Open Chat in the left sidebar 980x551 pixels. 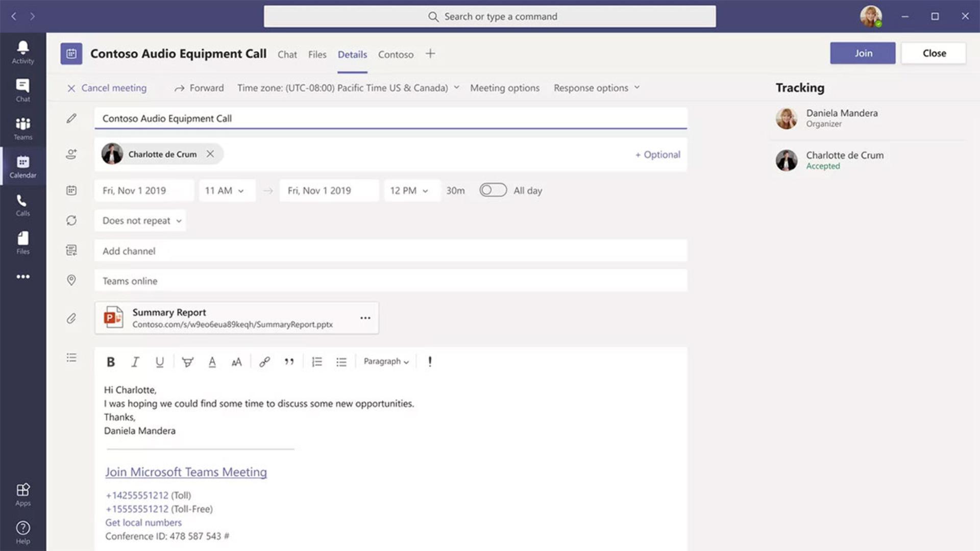click(23, 90)
